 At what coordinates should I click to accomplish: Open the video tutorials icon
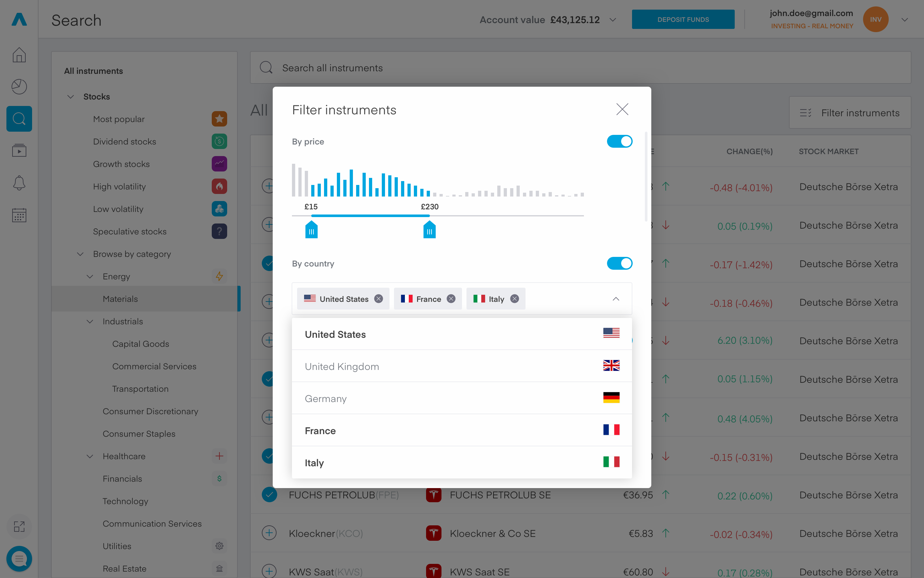tap(19, 151)
